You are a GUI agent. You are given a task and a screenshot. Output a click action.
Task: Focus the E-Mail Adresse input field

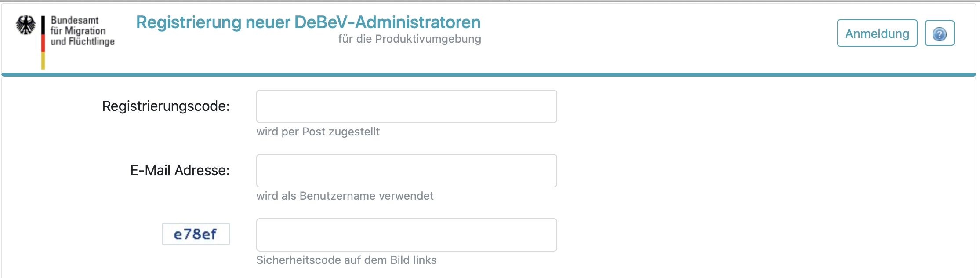pos(407,171)
